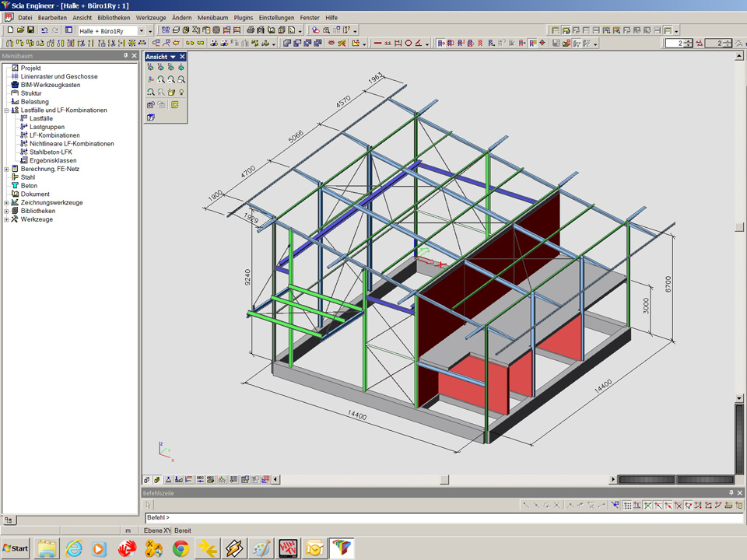The width and height of the screenshot is (747, 560).
Task: Open Google Chrome from the taskbar
Action: pyautogui.click(x=181, y=548)
